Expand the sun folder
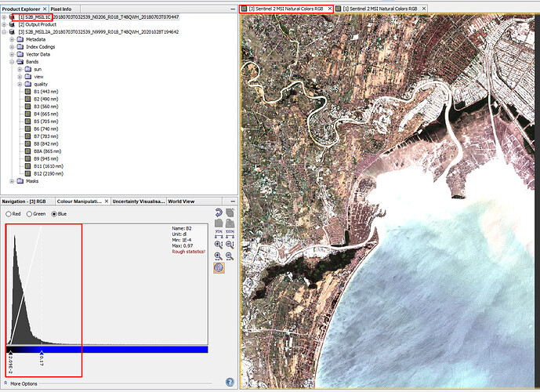The width and height of the screenshot is (540, 392). click(x=20, y=69)
